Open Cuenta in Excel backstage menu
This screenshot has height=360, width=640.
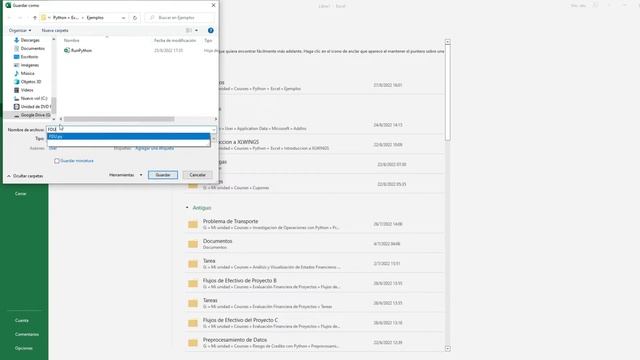22,321
